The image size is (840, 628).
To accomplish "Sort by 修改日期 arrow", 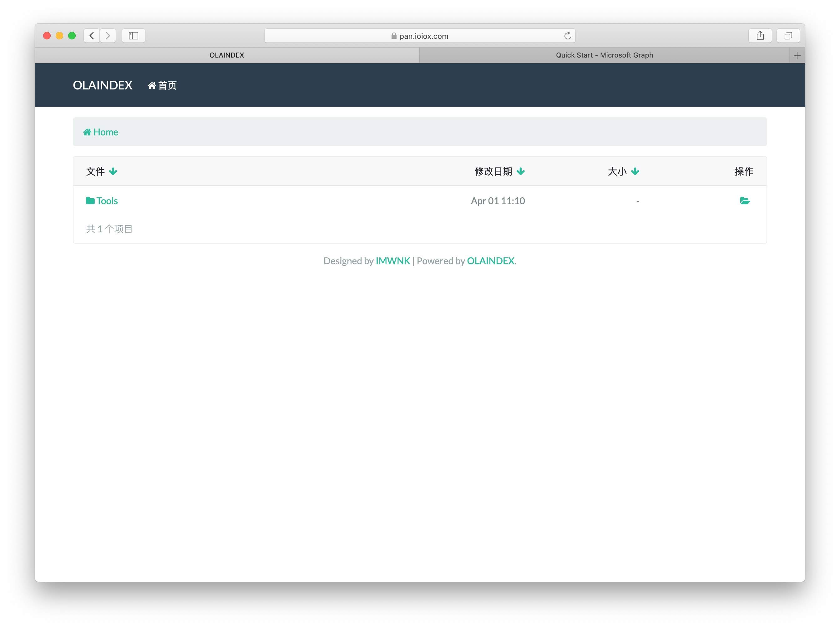I will tap(521, 172).
